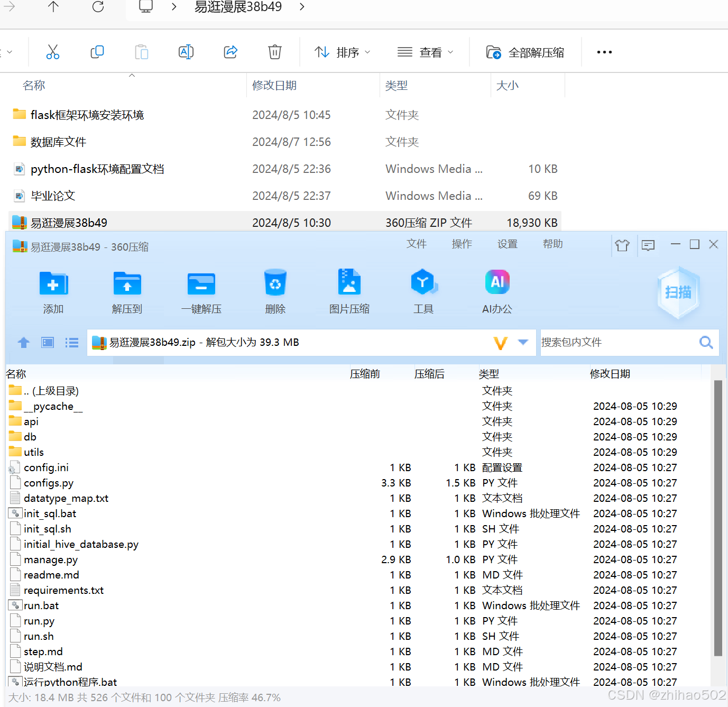Open the 查看 view dropdown
This screenshot has height=707, width=728.
click(425, 52)
